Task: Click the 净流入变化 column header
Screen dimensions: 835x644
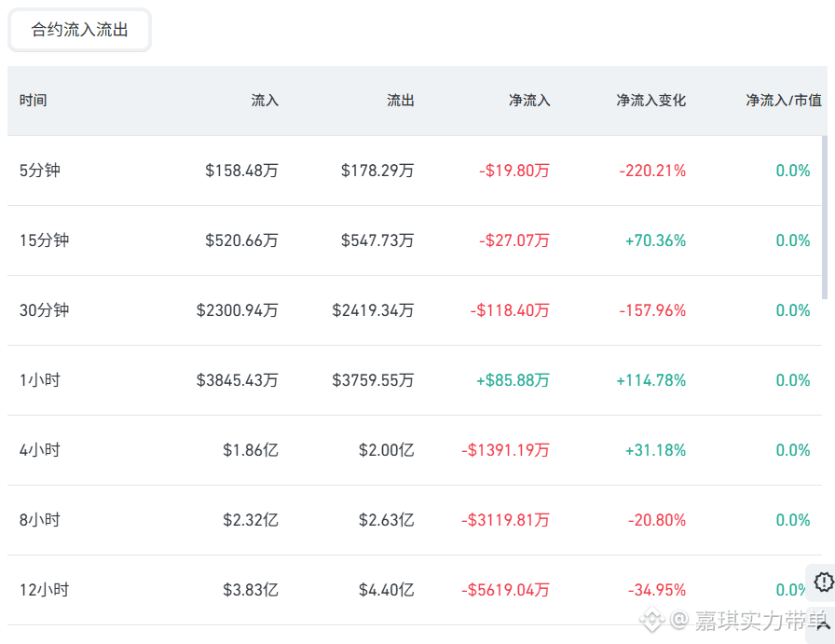Action: [x=650, y=100]
